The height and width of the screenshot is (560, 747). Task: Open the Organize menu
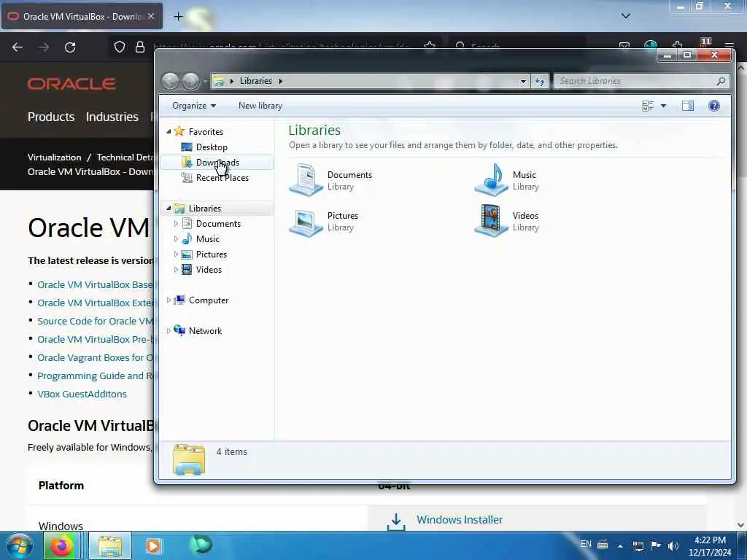pyautogui.click(x=194, y=106)
